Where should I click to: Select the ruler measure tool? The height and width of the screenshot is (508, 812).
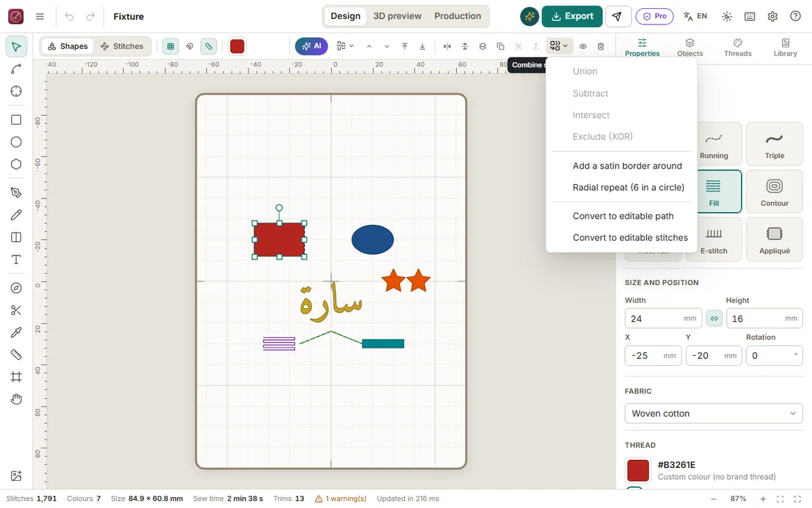pyautogui.click(x=16, y=355)
